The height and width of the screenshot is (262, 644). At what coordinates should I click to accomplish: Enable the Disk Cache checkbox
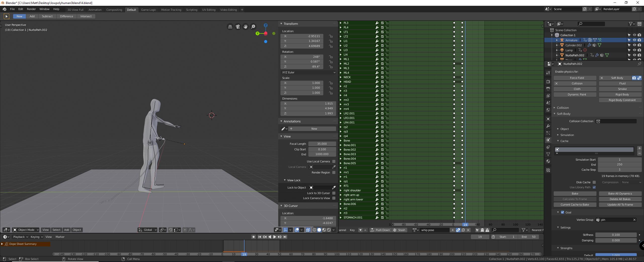(x=594, y=182)
